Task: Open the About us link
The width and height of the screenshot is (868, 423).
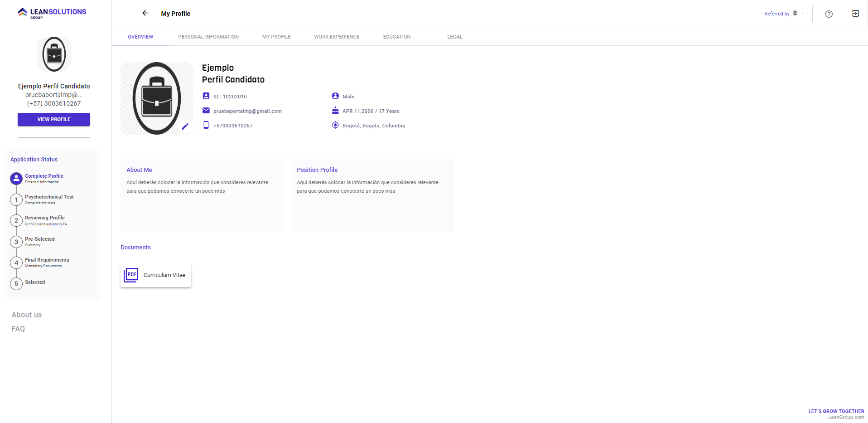Action: click(27, 315)
